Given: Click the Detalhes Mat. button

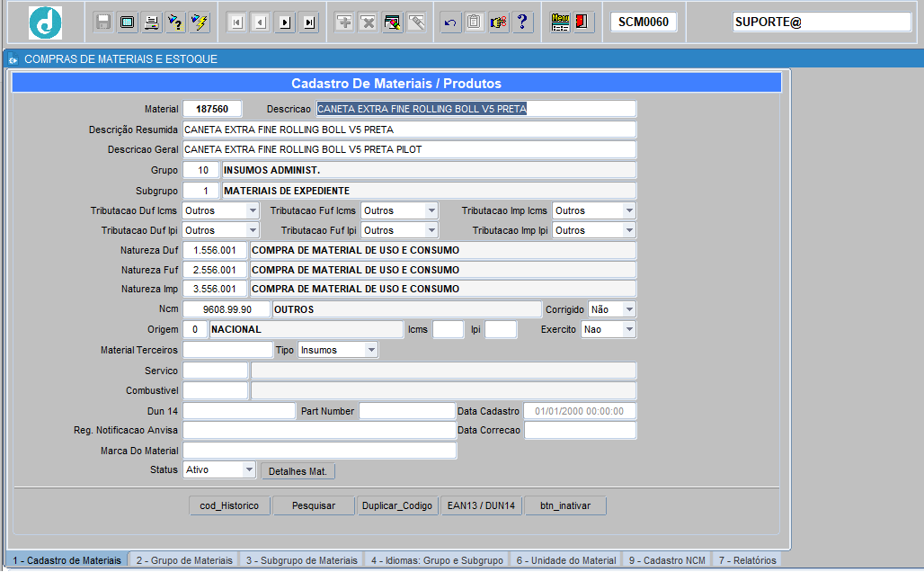Looking at the screenshot, I should pos(298,471).
